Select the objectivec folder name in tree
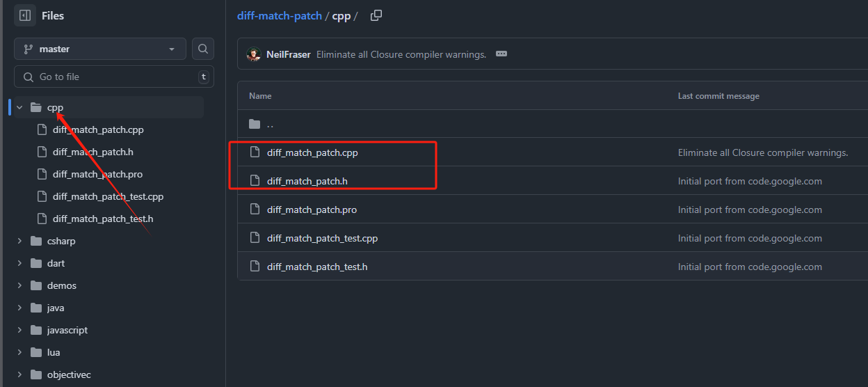 click(x=69, y=374)
